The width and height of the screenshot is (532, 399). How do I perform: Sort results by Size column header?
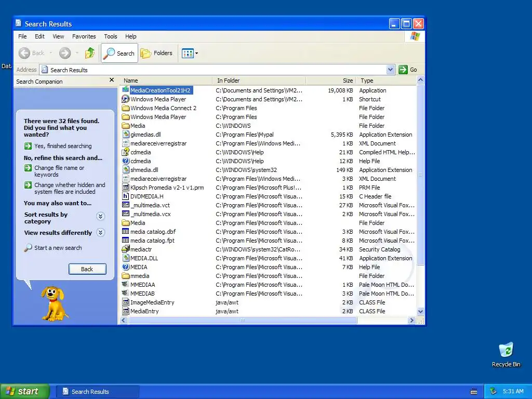331,81
